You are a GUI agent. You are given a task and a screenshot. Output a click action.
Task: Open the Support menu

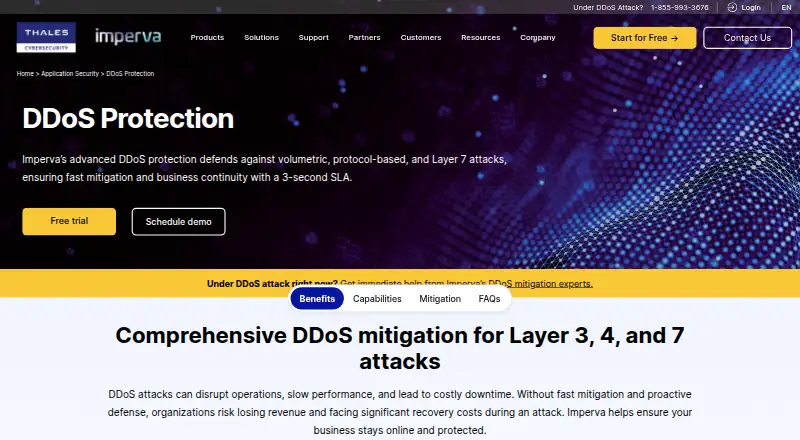(x=313, y=38)
